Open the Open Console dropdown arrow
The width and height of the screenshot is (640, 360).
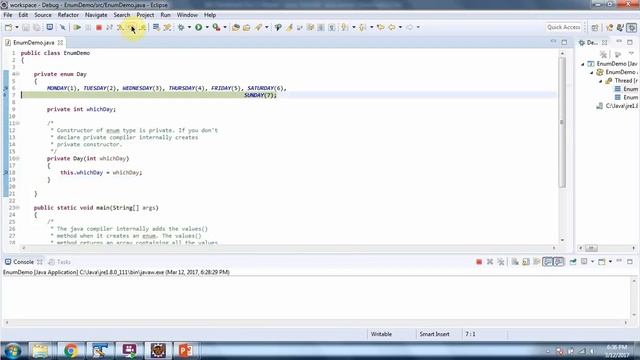pyautogui.click(x=610, y=262)
